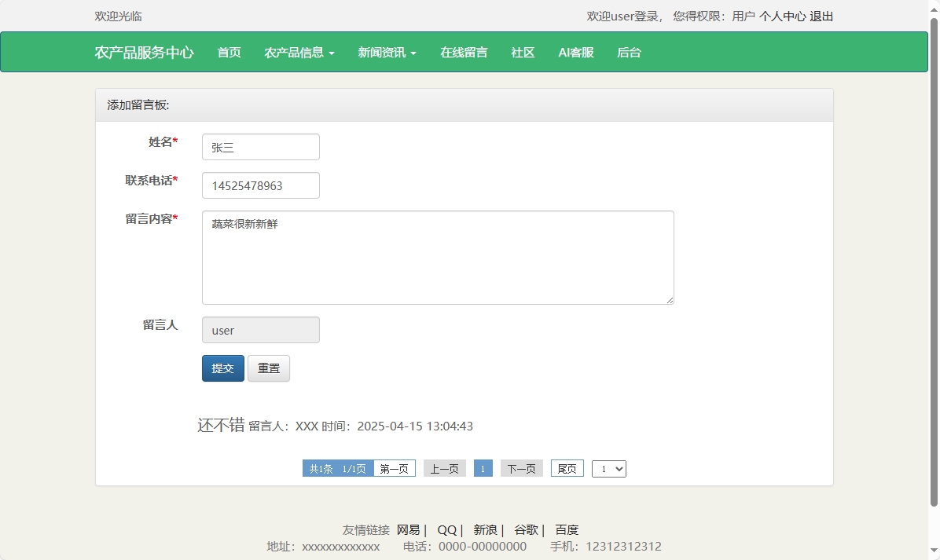940x560 pixels.
Task: Open the 社区 page
Action: [x=522, y=52]
